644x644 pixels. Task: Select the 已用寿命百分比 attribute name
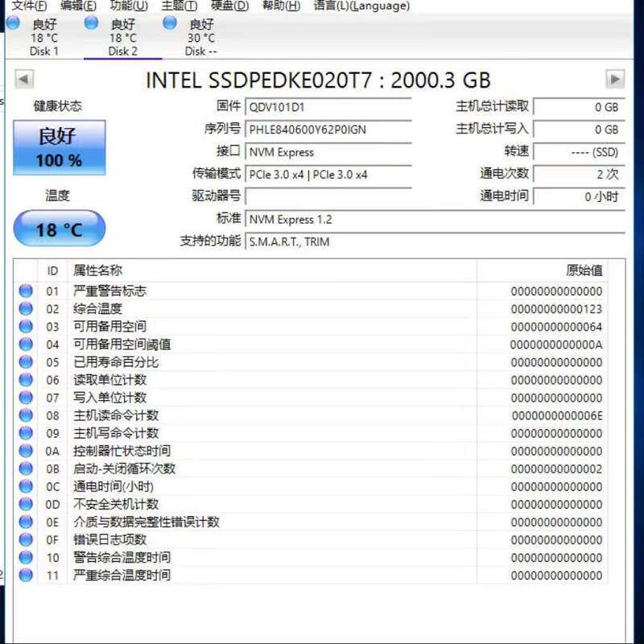[x=116, y=361]
